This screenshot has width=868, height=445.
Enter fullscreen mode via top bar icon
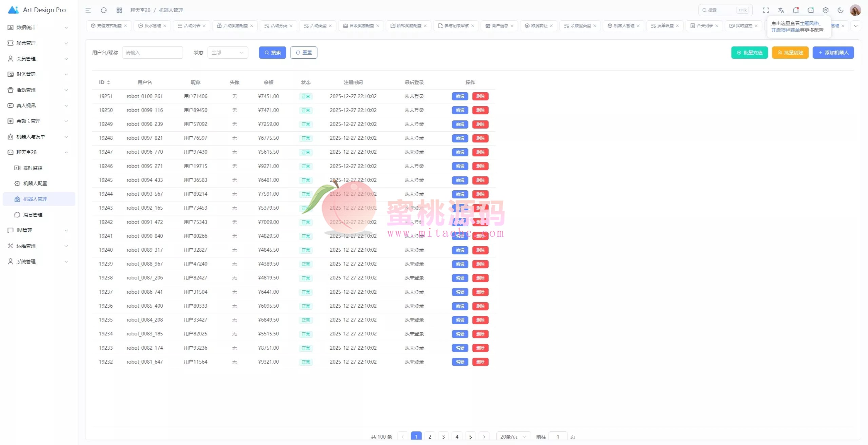[766, 10]
